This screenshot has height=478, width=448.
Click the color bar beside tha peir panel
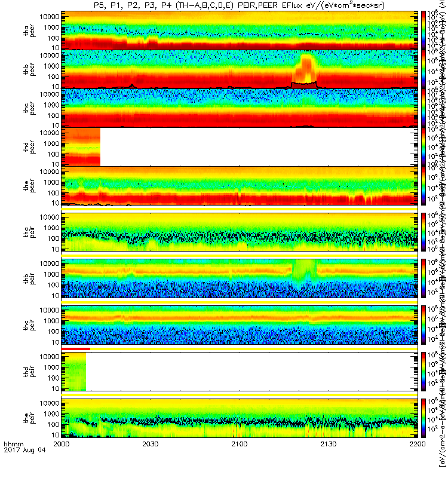point(424,232)
